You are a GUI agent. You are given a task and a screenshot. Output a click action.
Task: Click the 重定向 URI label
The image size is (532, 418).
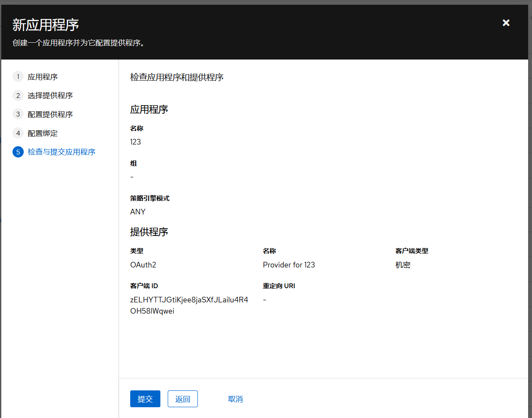click(x=279, y=286)
